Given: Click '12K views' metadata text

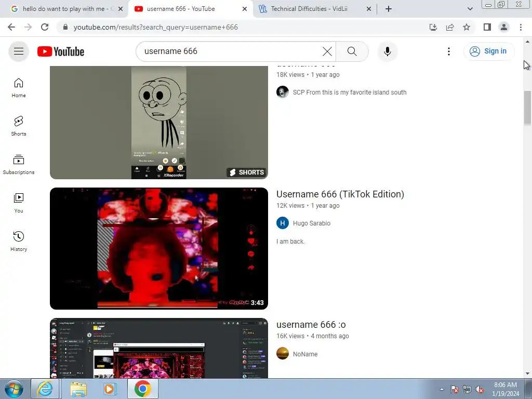Looking at the screenshot, I should pos(290,206).
